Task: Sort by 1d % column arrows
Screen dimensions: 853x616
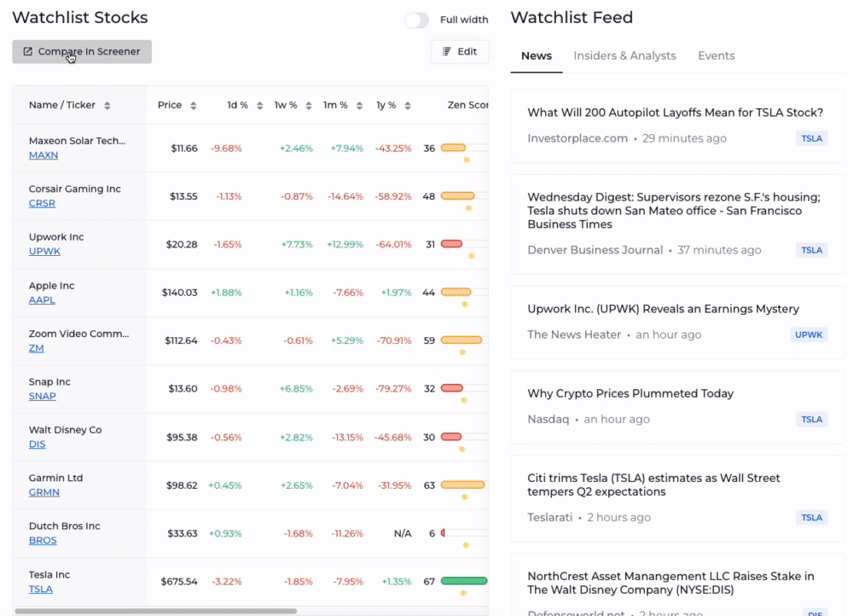Action: (260, 106)
